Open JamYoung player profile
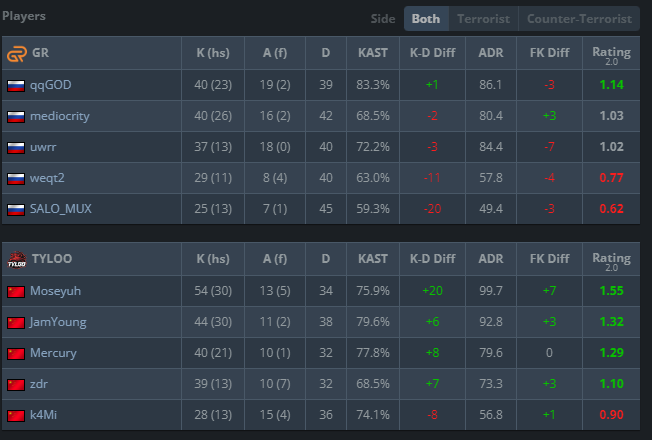 [58, 322]
